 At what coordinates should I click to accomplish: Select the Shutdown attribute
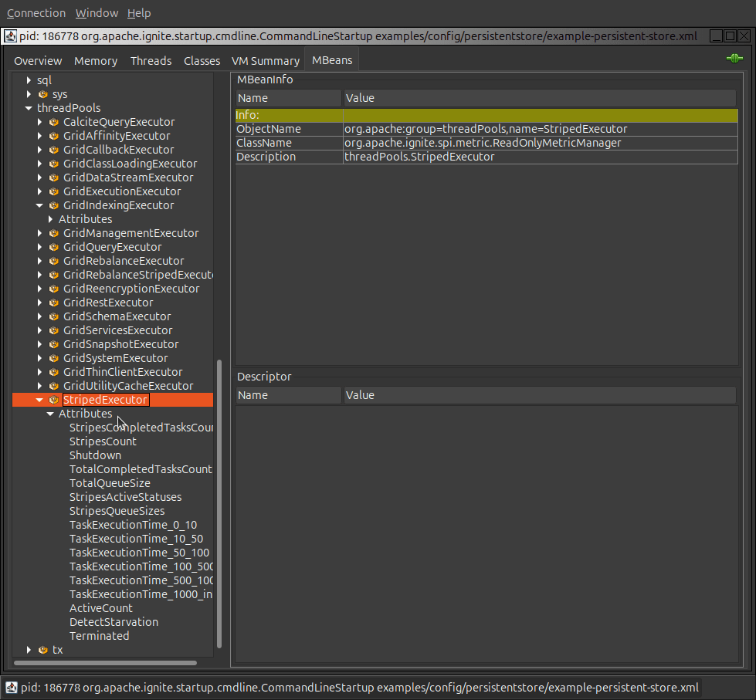click(x=95, y=456)
